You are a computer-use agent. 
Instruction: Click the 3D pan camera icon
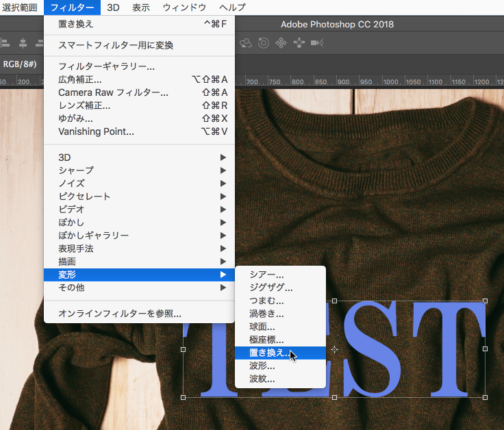[x=281, y=42]
